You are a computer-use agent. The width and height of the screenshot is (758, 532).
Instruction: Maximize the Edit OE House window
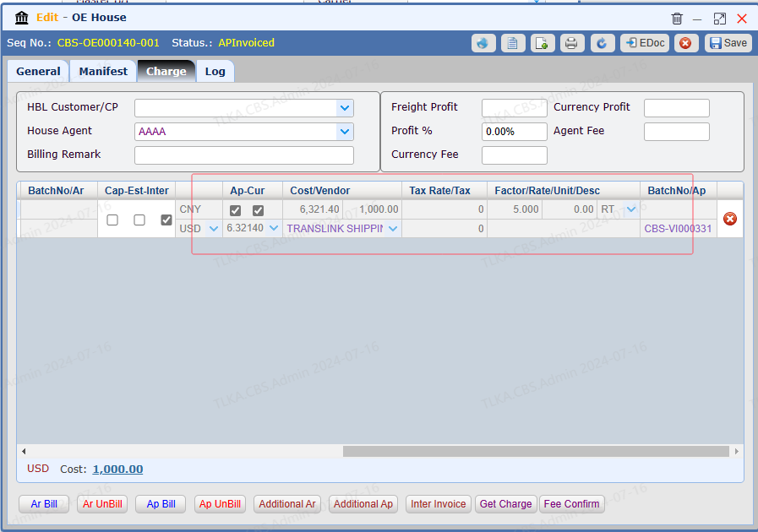coord(719,19)
